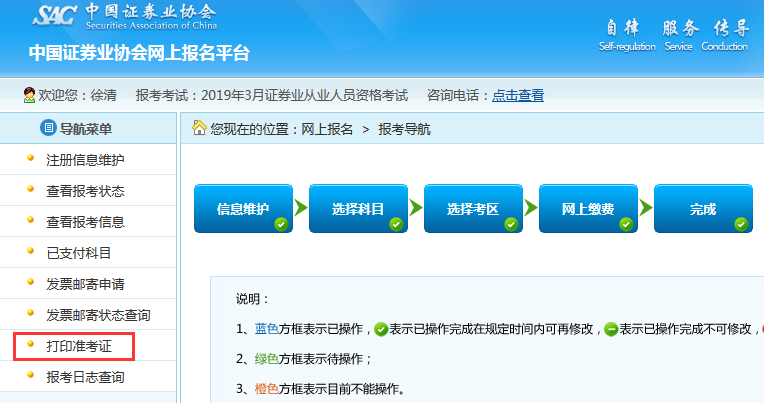Click the 点击查看 hotline link
The height and width of the screenshot is (403, 764).
tap(518, 95)
